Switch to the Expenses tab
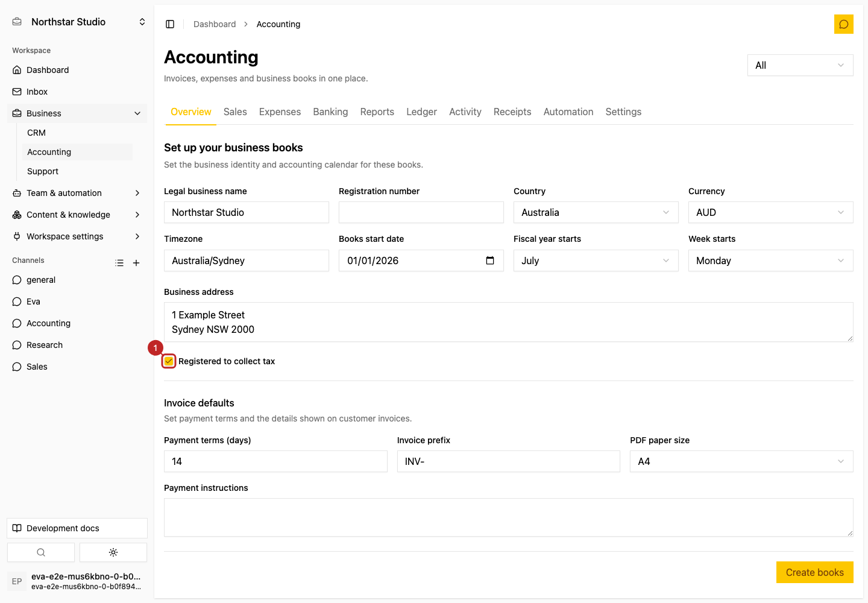868x603 pixels. (x=280, y=112)
